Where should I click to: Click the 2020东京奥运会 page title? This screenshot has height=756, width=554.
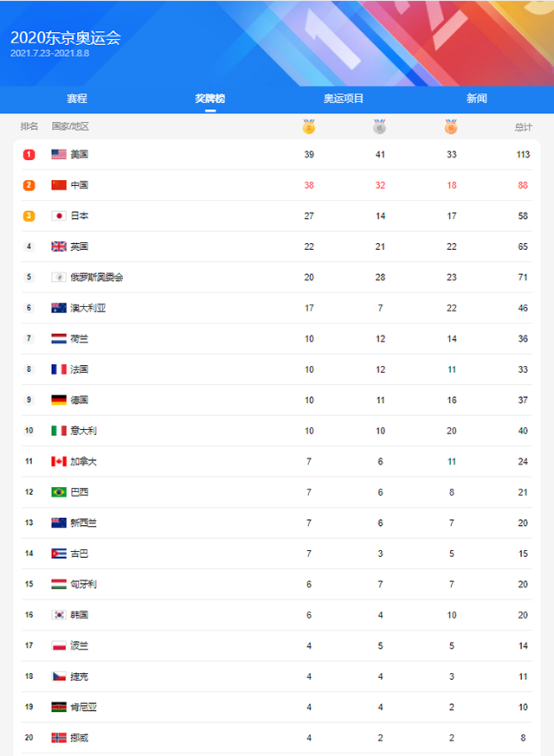(x=66, y=38)
